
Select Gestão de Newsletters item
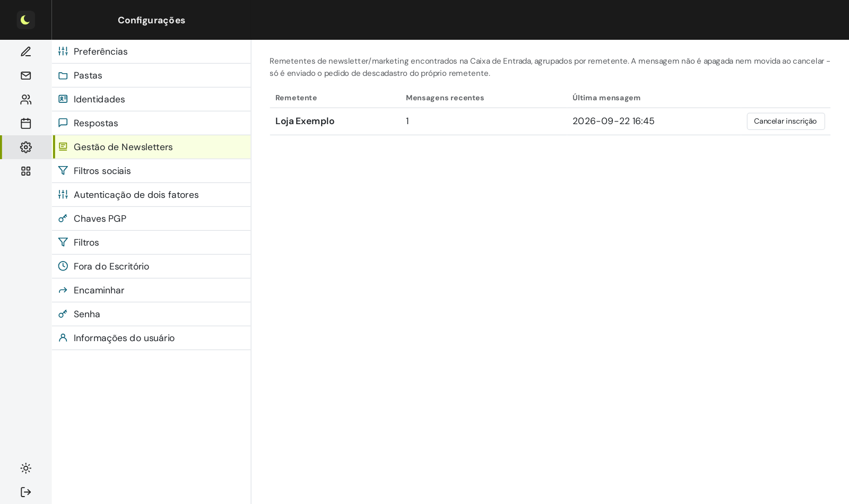pyautogui.click(x=151, y=147)
